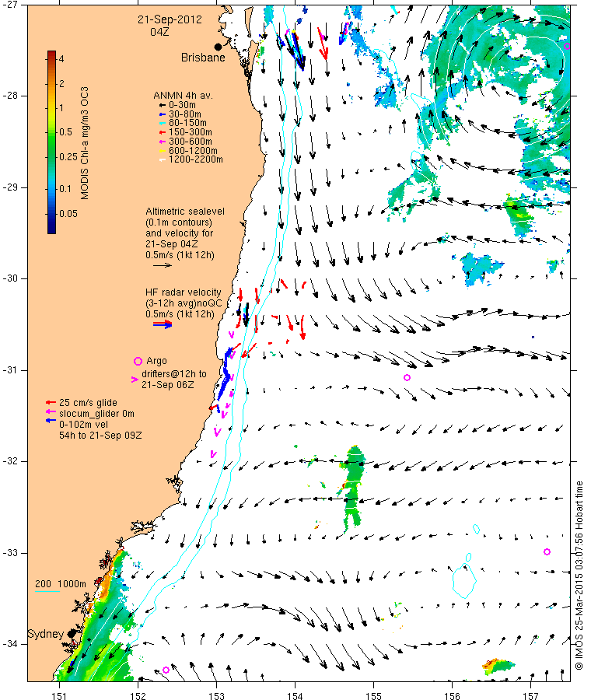Image resolution: width=591 pixels, height=700 pixels.
Task: Click the 157 longitude axis label
Action: [531, 695]
